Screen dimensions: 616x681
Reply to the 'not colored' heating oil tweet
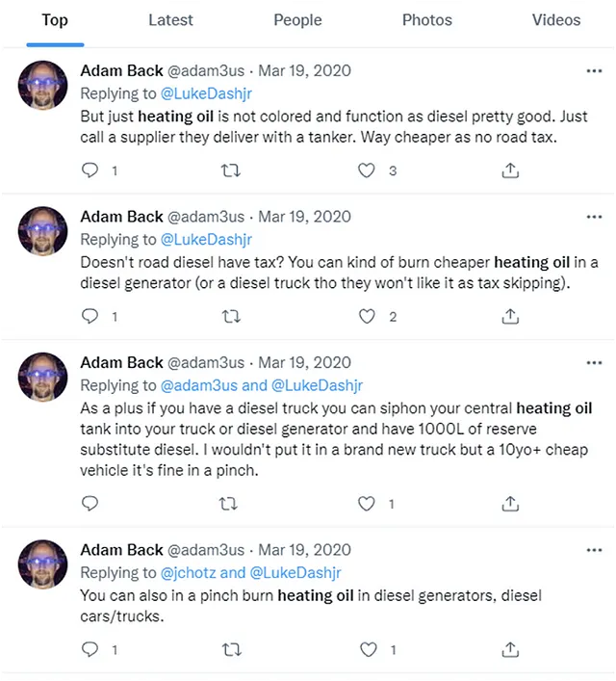click(90, 170)
